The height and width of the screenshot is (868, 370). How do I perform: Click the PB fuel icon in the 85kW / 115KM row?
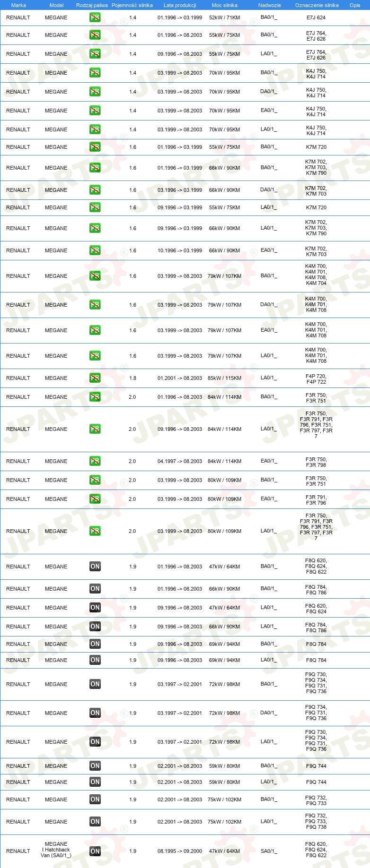[95, 378]
